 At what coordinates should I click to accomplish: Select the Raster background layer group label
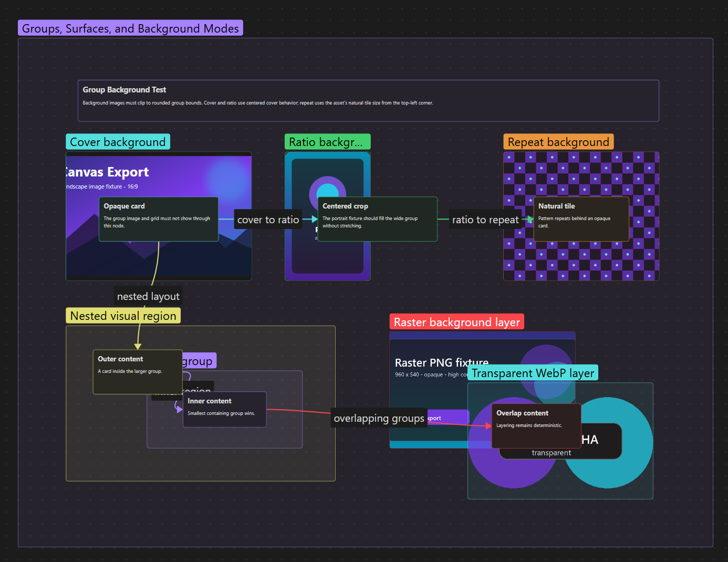(x=456, y=322)
